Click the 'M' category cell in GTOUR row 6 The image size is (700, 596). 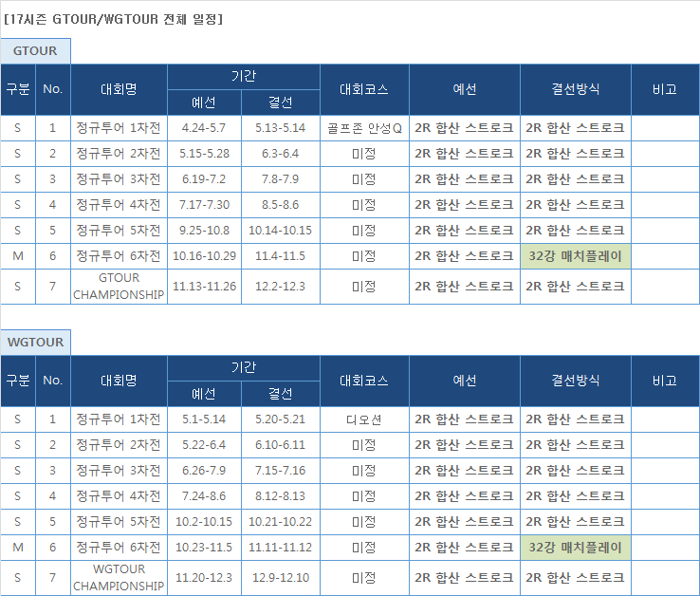[x=18, y=256]
